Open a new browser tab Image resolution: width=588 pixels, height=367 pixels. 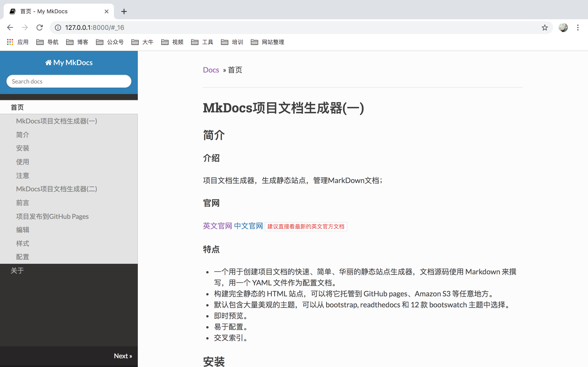[124, 11]
